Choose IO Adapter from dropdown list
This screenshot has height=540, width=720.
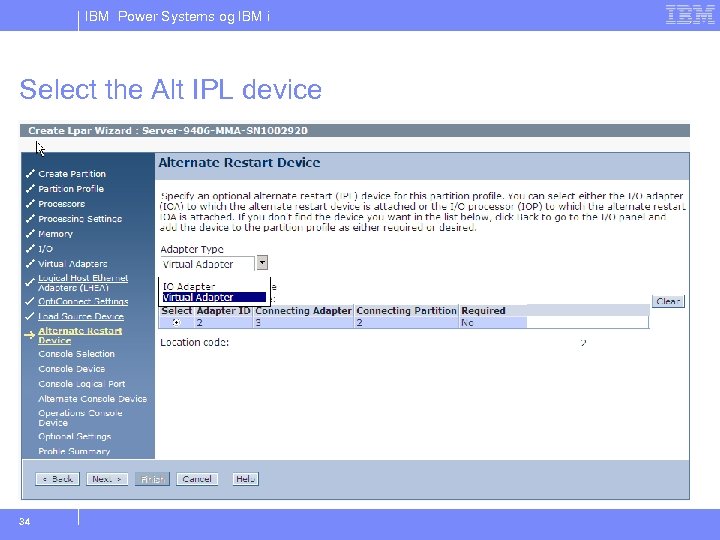click(189, 287)
